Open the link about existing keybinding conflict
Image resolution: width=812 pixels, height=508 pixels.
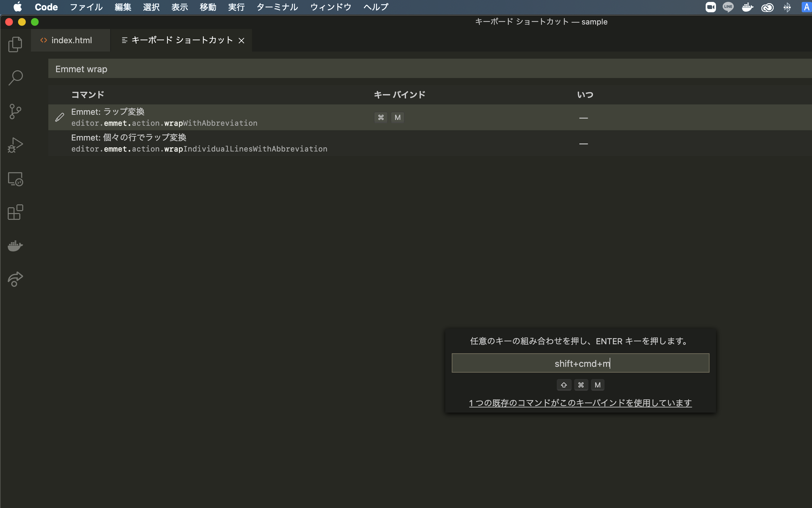coord(580,403)
